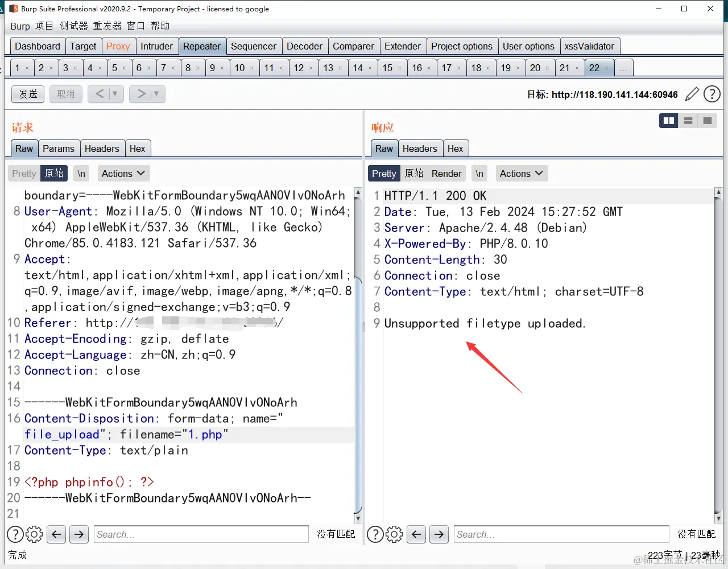Expand the request Actions dropdown
The width and height of the screenshot is (728, 569).
click(123, 174)
